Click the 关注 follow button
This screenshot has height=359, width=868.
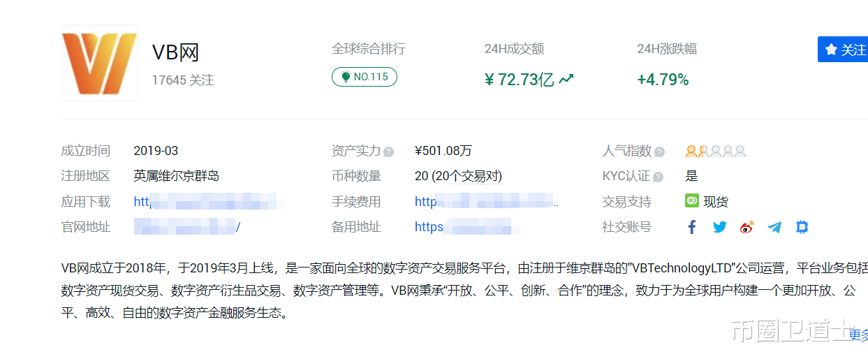click(844, 50)
